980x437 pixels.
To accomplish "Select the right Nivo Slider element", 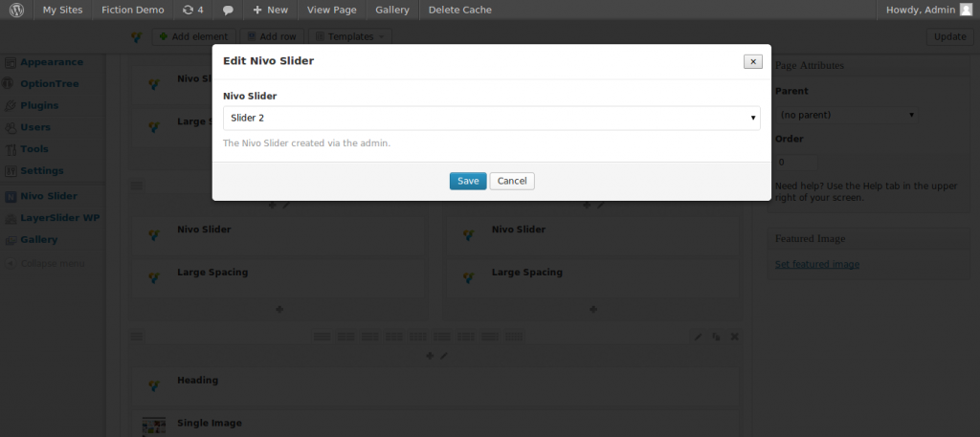I will pyautogui.click(x=591, y=236).
